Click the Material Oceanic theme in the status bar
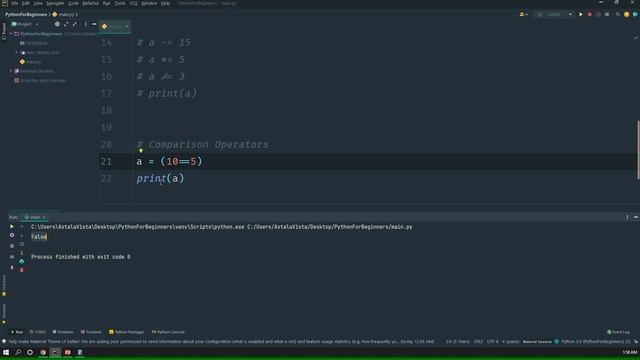640x360 pixels. (537, 342)
